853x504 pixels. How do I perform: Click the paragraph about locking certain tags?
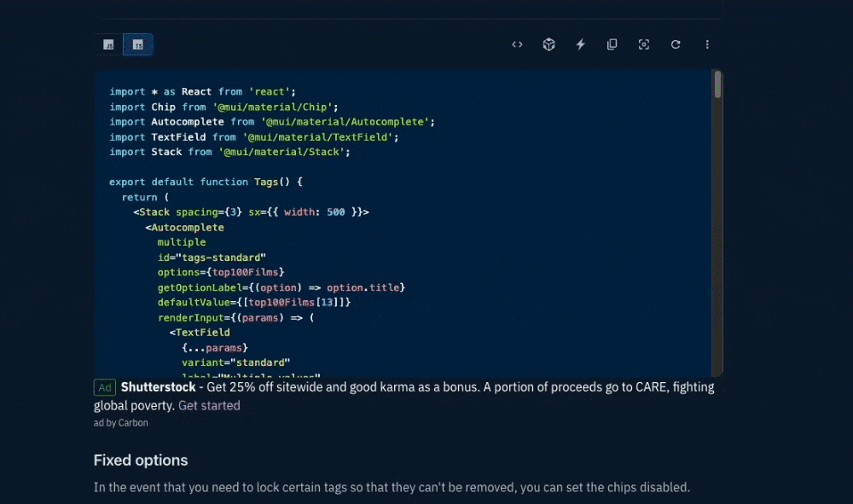[x=392, y=487]
